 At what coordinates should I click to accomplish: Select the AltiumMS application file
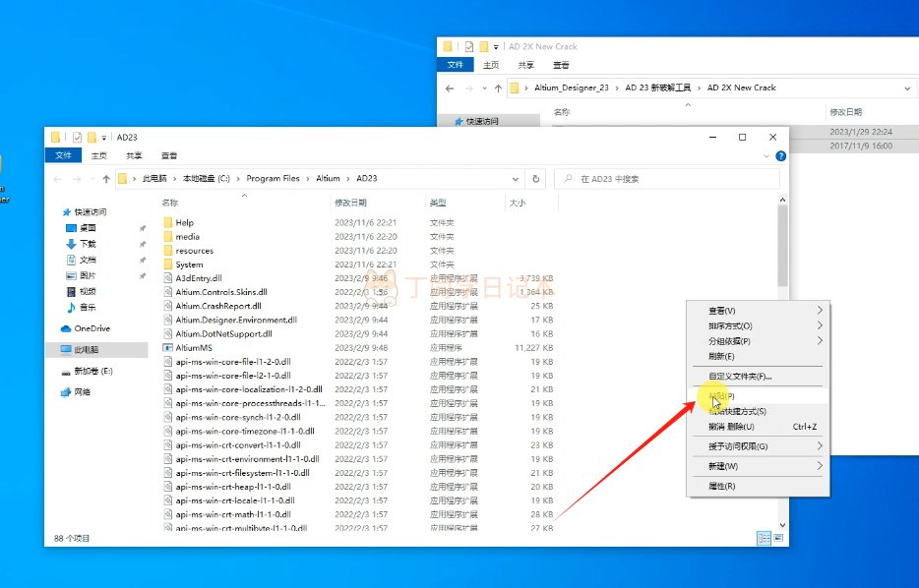click(194, 347)
